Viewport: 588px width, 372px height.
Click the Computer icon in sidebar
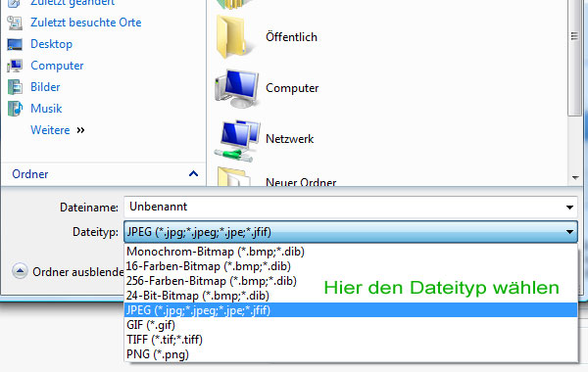[15, 67]
